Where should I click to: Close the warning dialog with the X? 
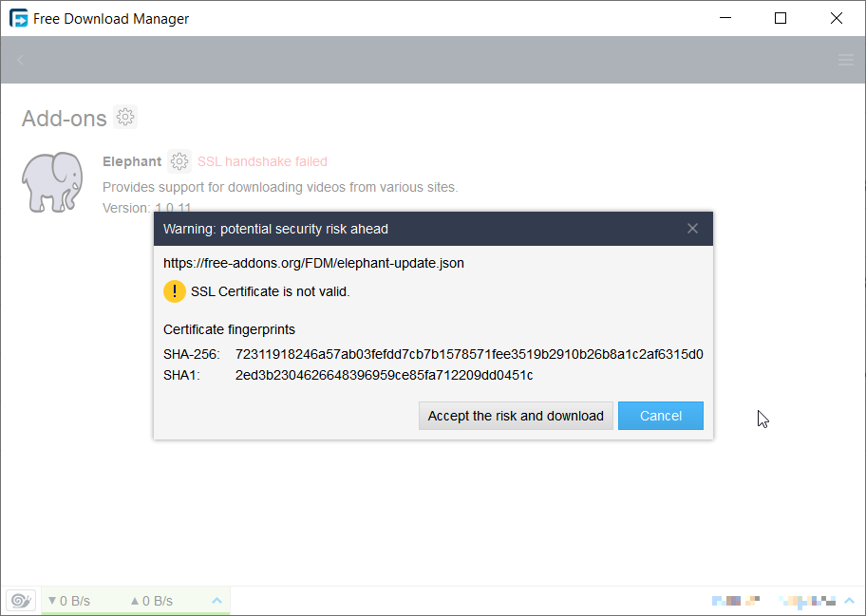pos(692,229)
